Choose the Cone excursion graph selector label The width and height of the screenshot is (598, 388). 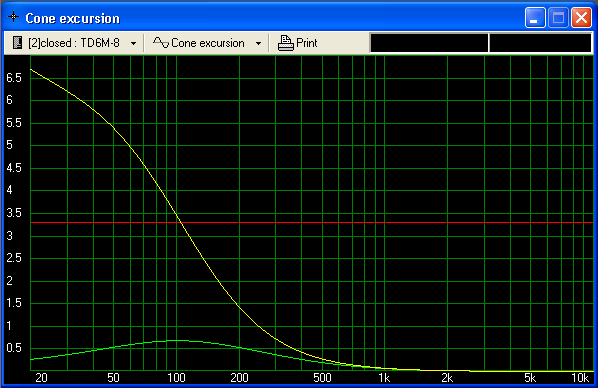[207, 43]
